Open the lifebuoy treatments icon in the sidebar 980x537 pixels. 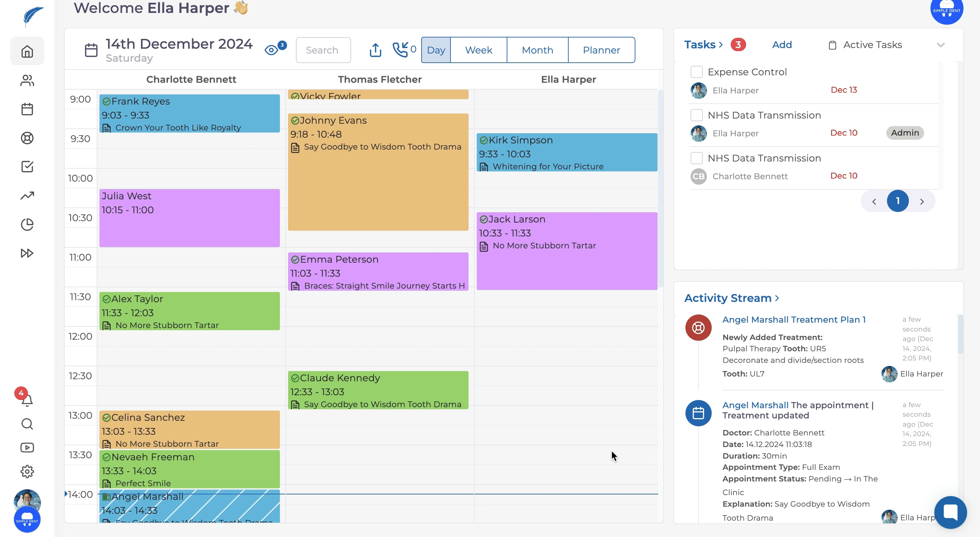click(27, 138)
